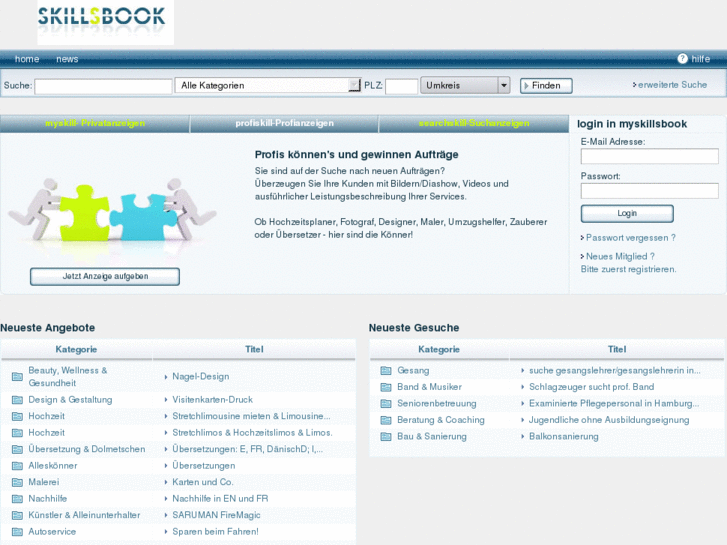This screenshot has width=727, height=545.
Task: Select the Seniorenbetreuung category
Action: coord(437,404)
